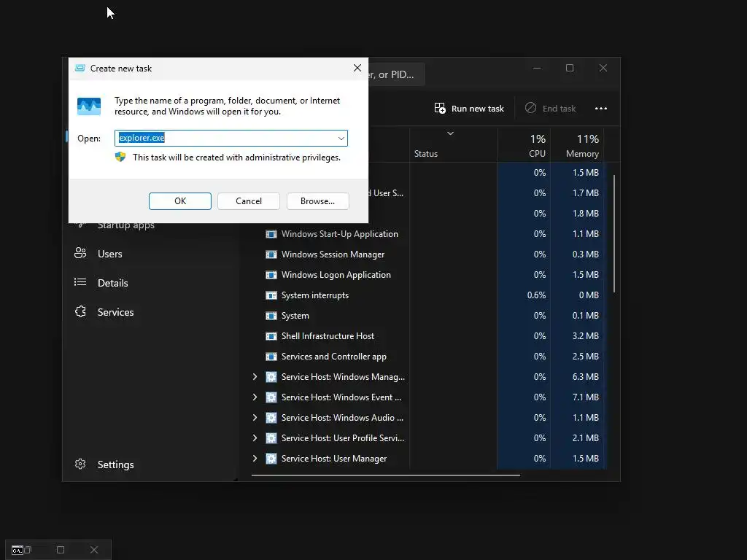Click the Run new task plus icon
Screen dimensions: 747x560
pos(440,109)
